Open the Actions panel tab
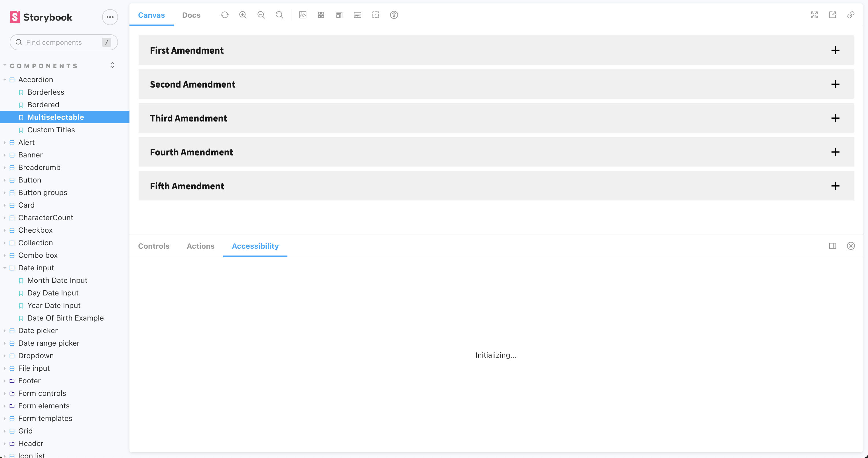Screen dimensions: 868x458 pyautogui.click(x=200, y=246)
